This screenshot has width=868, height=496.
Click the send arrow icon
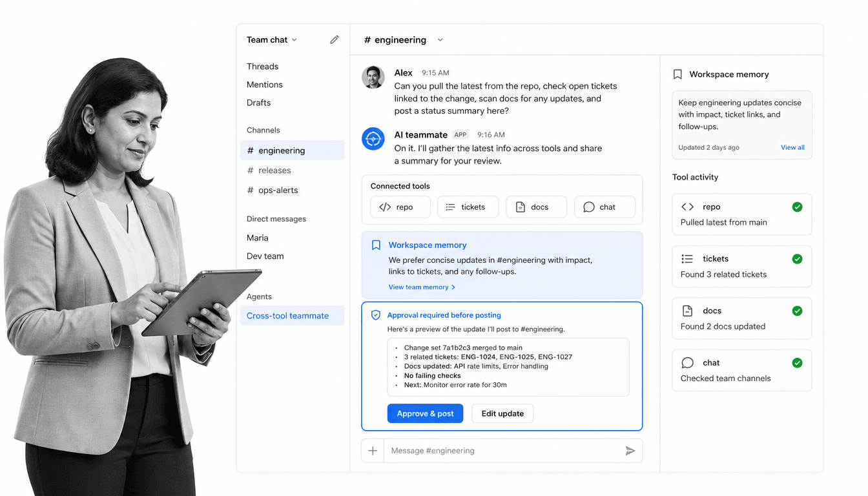[630, 451]
